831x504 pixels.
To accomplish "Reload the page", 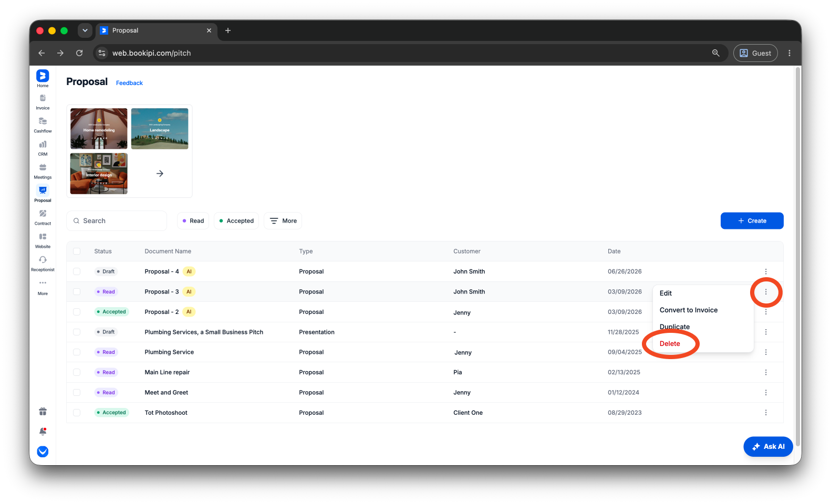I will [79, 53].
